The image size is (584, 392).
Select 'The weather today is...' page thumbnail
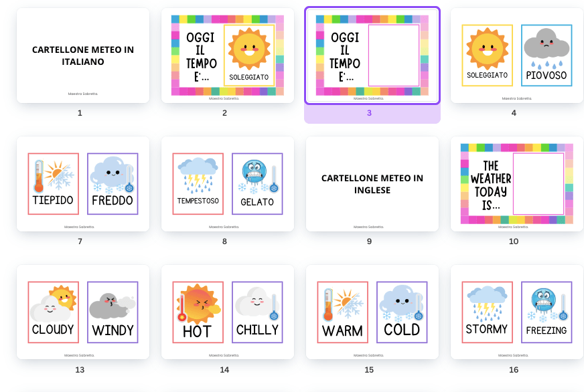[x=516, y=184]
